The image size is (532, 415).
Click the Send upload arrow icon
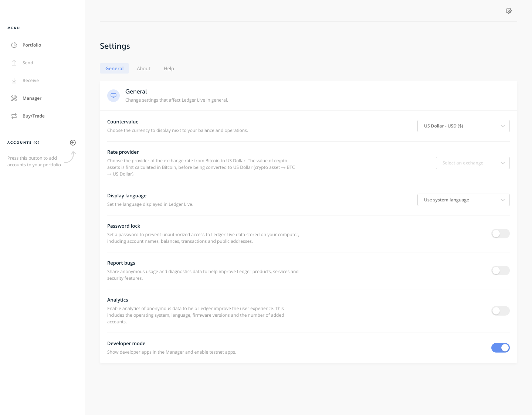coord(14,63)
